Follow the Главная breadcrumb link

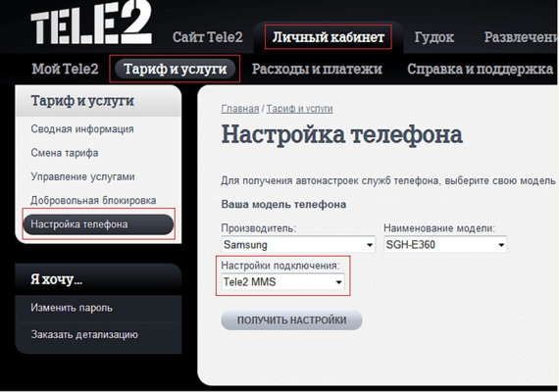[240, 109]
